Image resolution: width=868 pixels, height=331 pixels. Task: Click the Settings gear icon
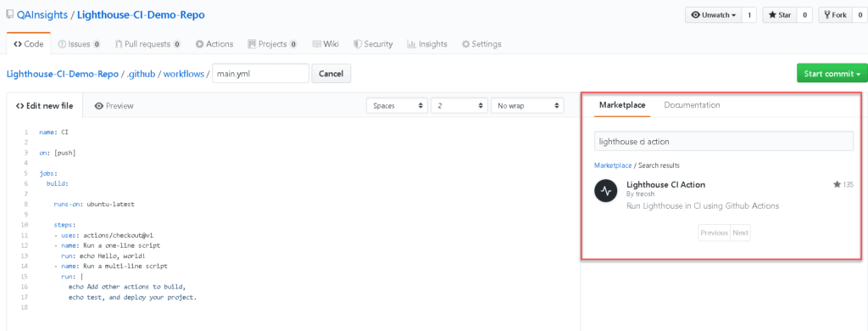coord(466,44)
